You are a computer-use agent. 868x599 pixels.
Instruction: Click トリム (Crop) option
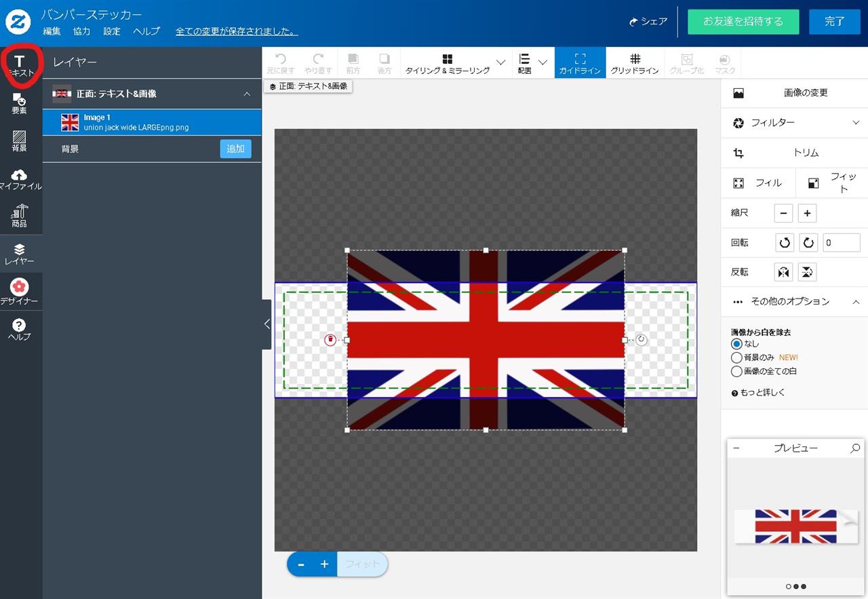coord(794,153)
